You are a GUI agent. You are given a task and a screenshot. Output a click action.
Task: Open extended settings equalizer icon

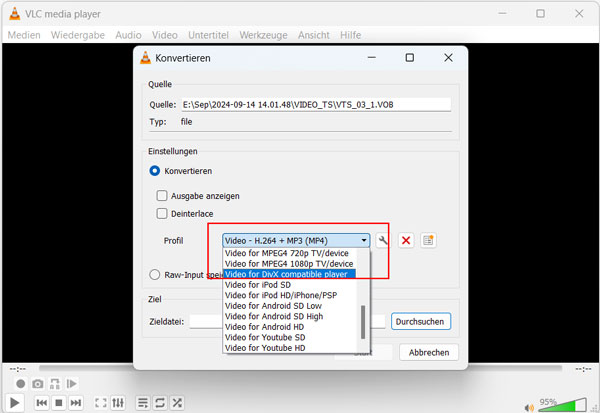point(118,403)
